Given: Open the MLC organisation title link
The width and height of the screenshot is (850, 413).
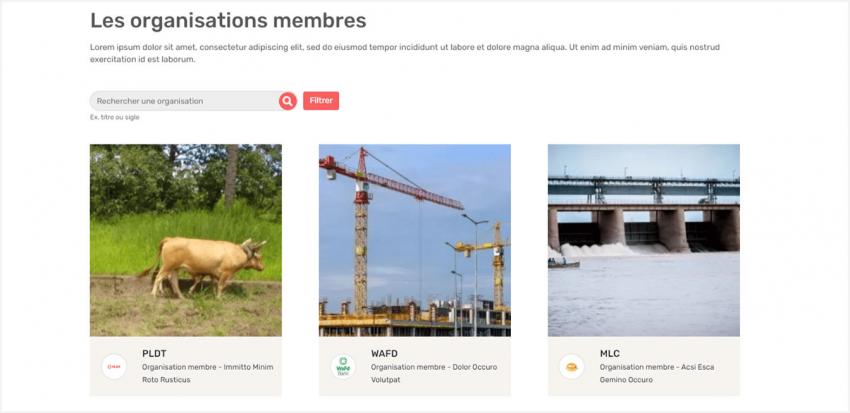Looking at the screenshot, I should coord(610,353).
